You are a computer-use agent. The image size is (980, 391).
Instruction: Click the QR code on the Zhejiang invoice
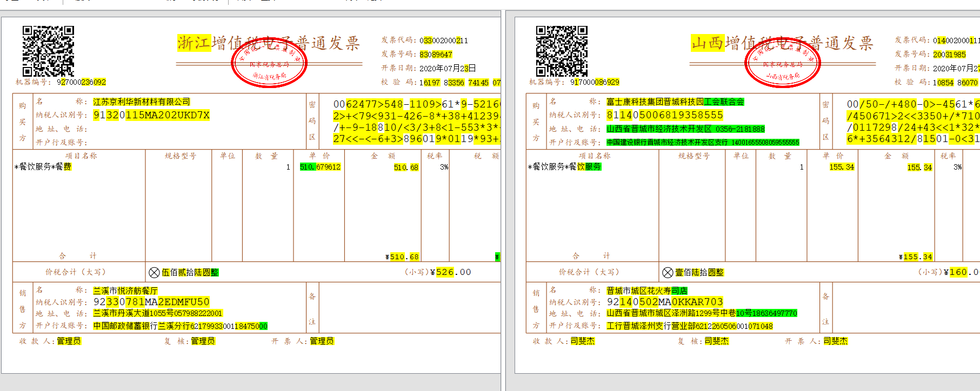[x=48, y=51]
